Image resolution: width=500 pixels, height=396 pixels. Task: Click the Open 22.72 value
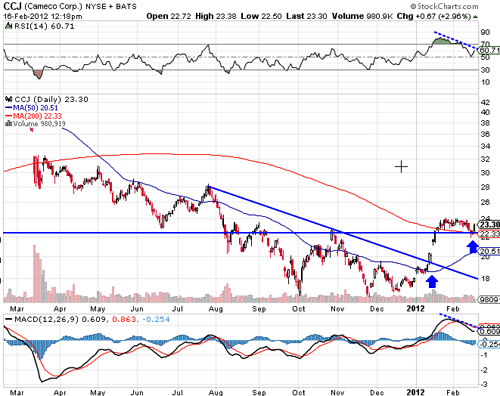point(169,16)
